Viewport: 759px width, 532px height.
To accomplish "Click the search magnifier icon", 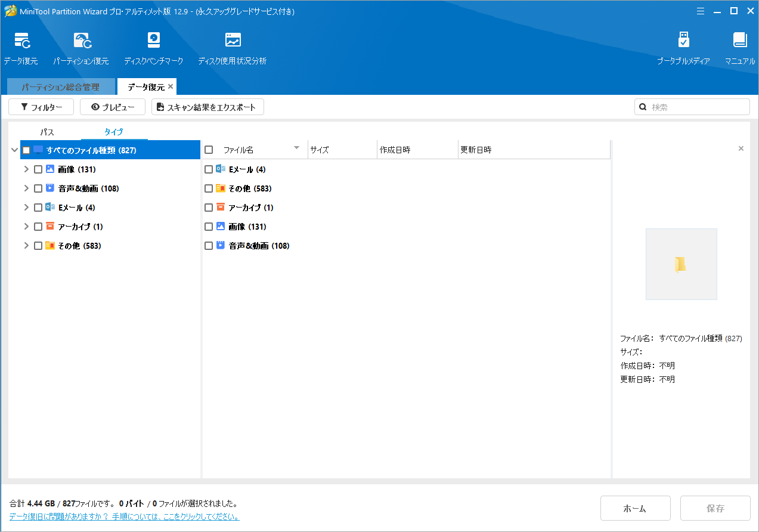I will [x=643, y=107].
